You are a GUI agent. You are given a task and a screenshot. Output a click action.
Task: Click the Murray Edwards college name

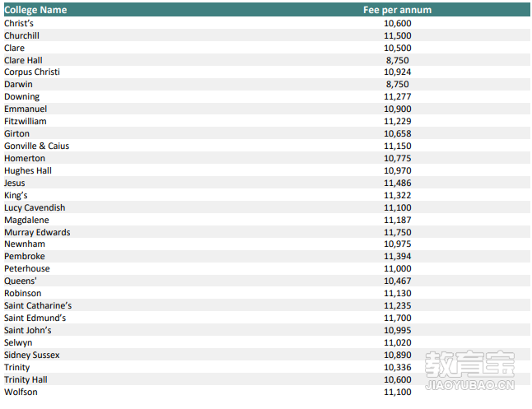point(37,232)
